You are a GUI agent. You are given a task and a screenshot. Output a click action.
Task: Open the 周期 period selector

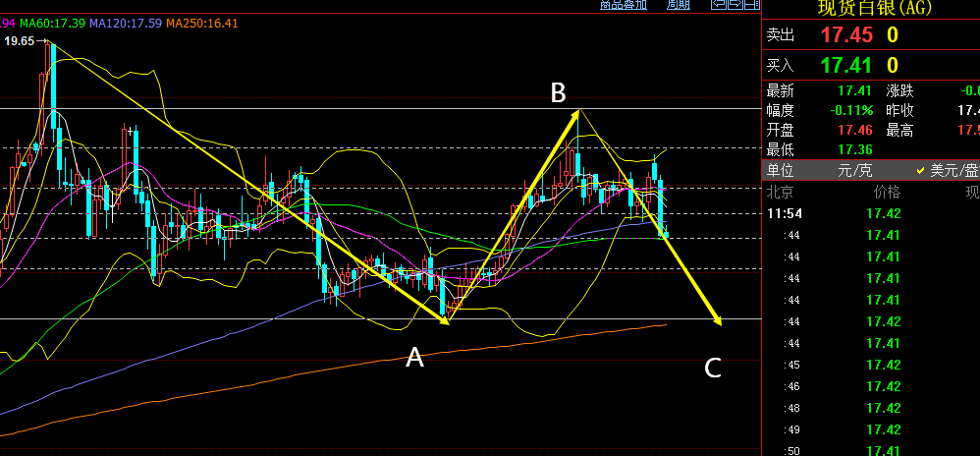click(x=679, y=4)
